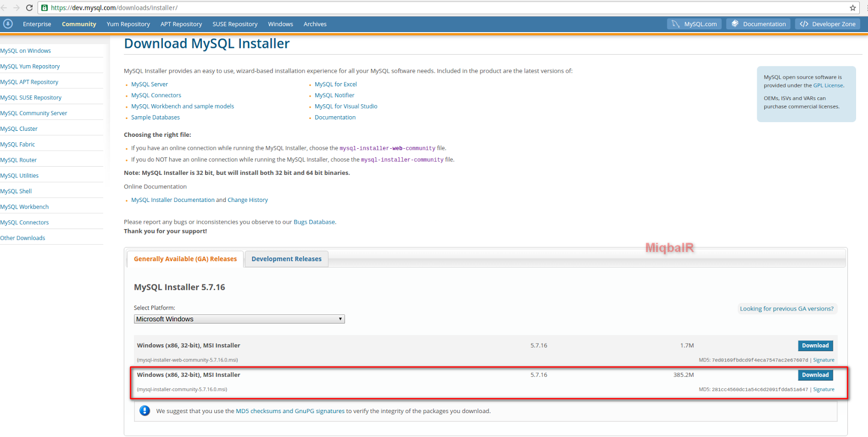Viewport: 868px width, 437px height.
Task: Open Looking for previous GA versions link
Action: click(x=787, y=308)
